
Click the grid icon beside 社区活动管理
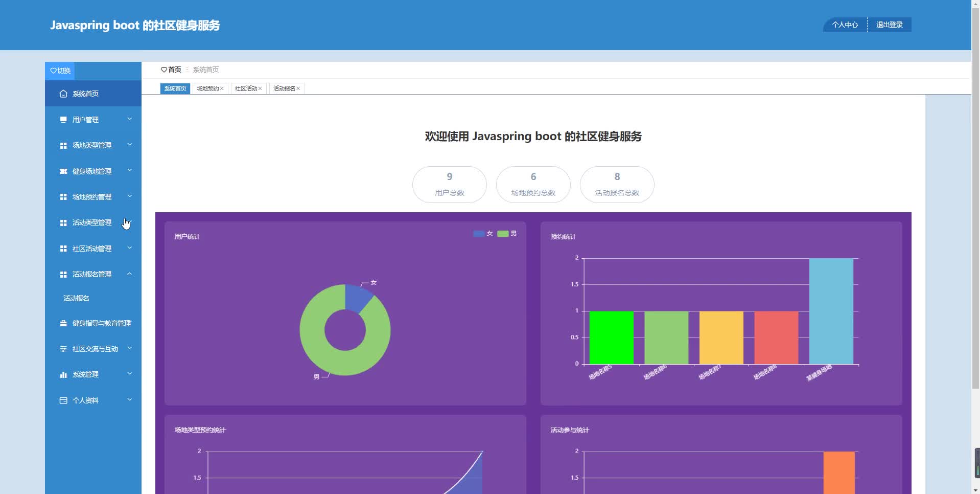coord(63,249)
